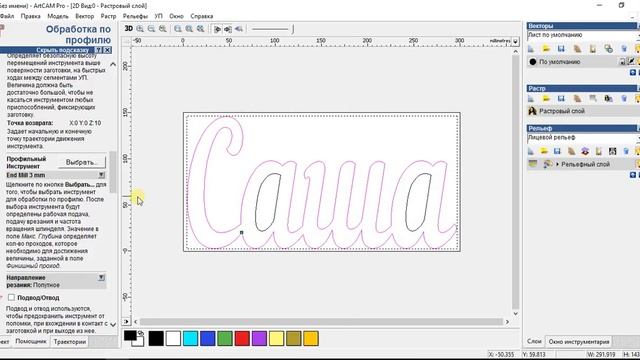The image size is (640, 360).
Task: Collapse the End Mill 3 mm section arrow
Action: 101,175
